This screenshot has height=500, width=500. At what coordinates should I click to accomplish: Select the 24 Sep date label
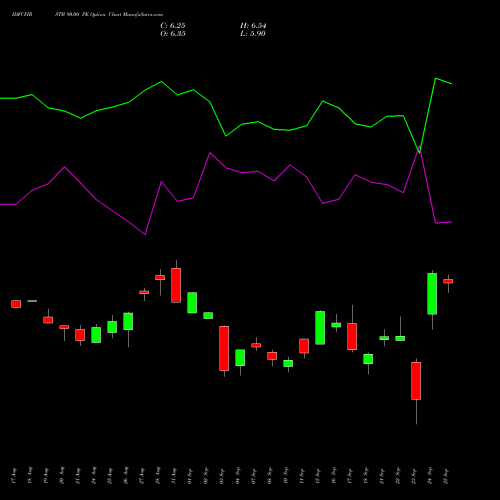430,476
